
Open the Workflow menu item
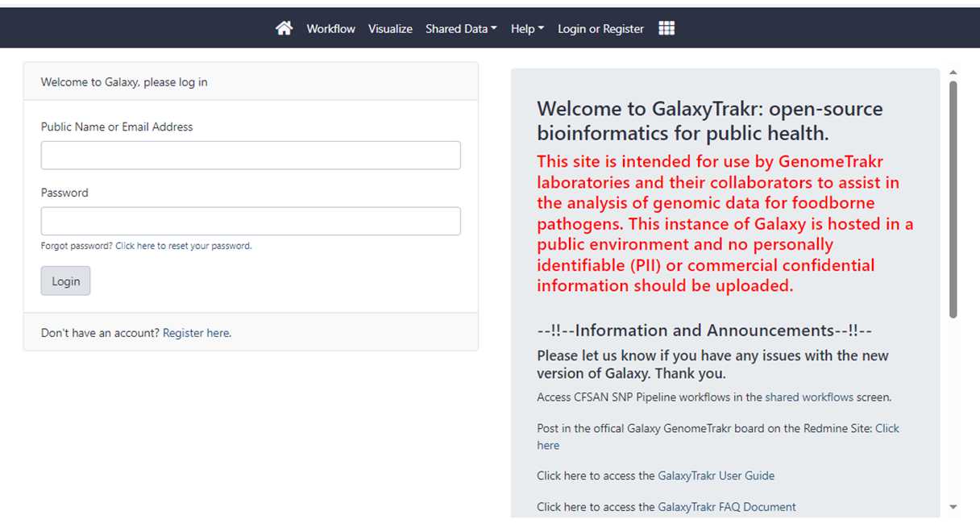coord(330,28)
